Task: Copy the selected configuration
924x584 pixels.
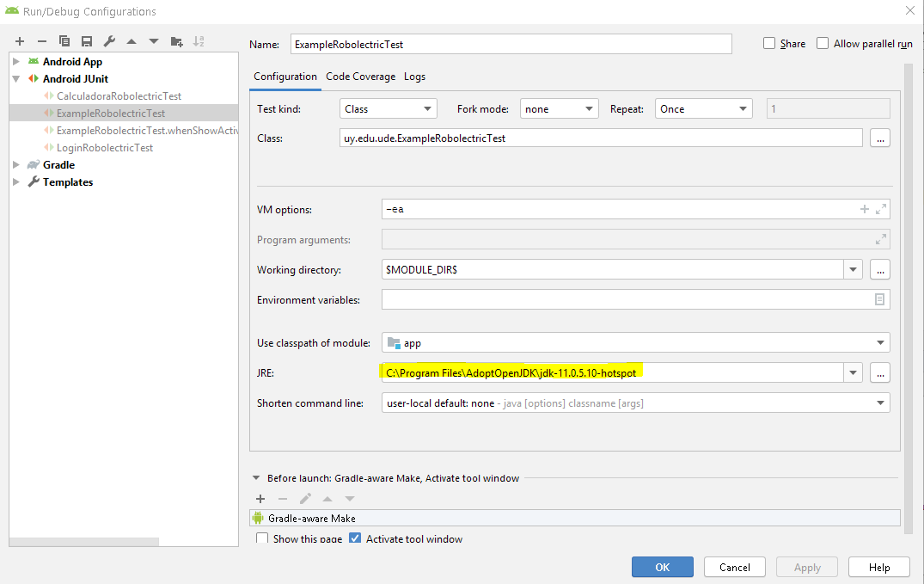Action: [x=64, y=41]
